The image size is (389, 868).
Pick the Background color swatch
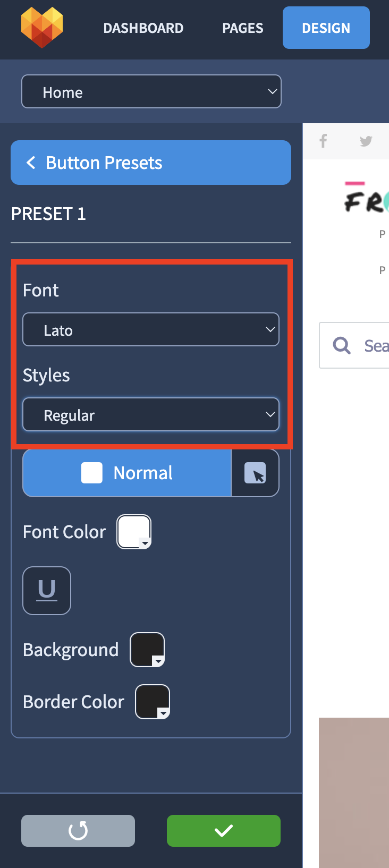point(147,650)
